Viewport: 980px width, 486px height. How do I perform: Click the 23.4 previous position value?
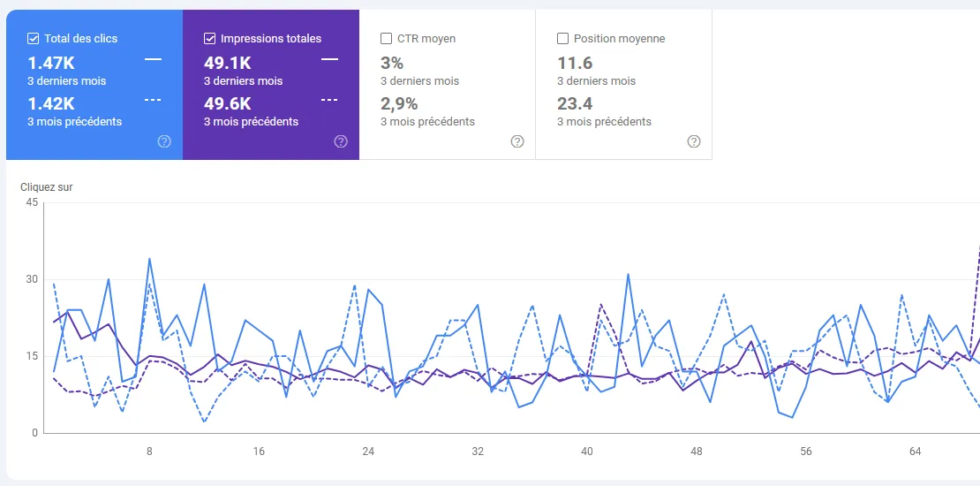(x=575, y=103)
